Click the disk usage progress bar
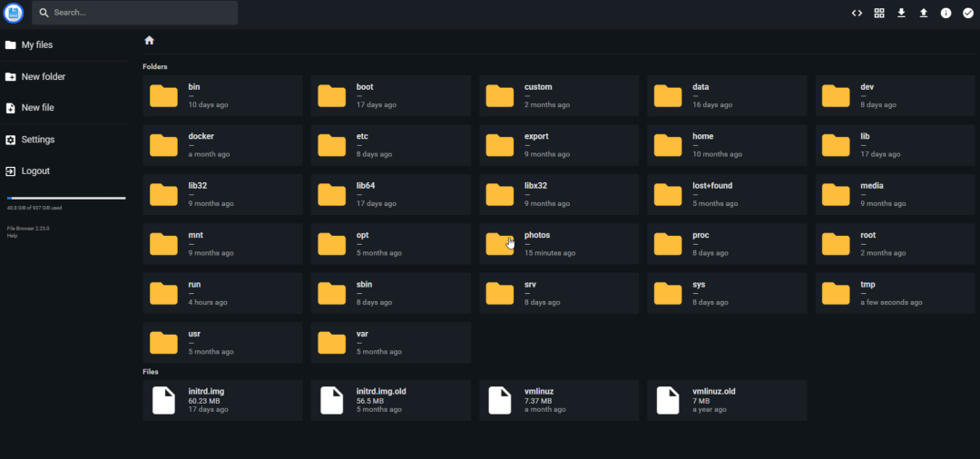Screen dimensions: 980x459 click(x=66, y=198)
